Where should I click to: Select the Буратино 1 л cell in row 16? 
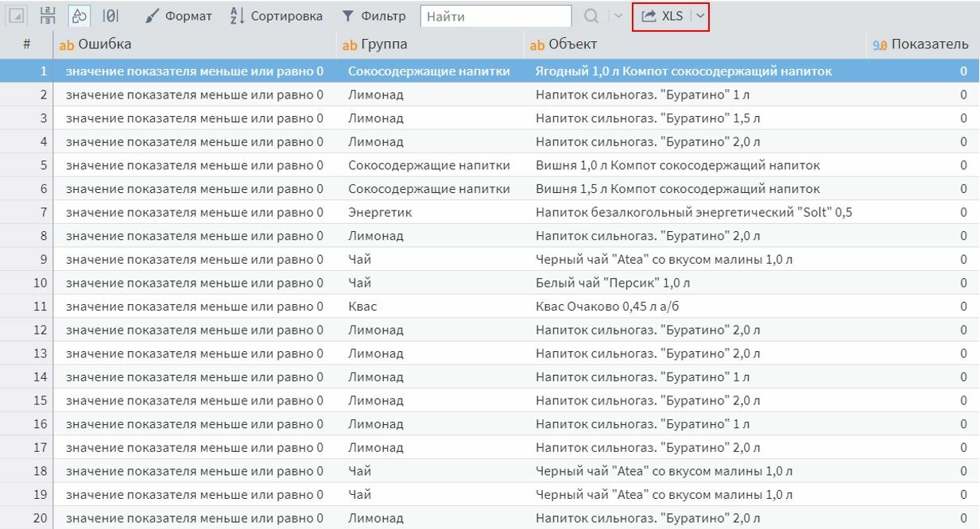click(695, 424)
